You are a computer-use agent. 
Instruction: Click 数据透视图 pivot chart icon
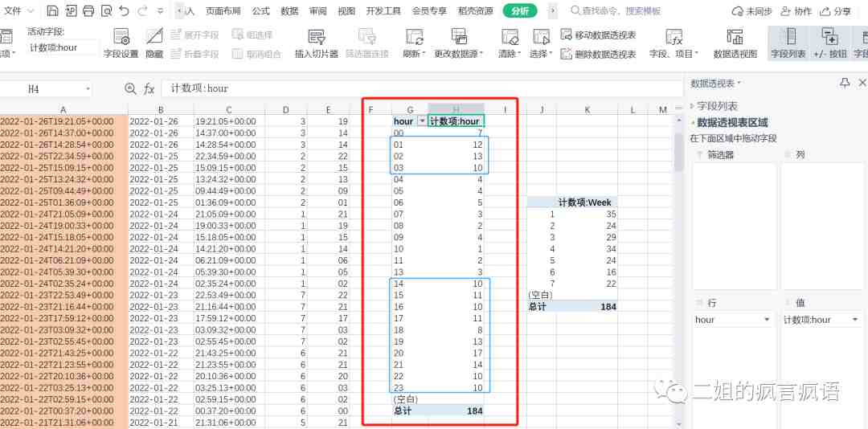pyautogui.click(x=735, y=43)
